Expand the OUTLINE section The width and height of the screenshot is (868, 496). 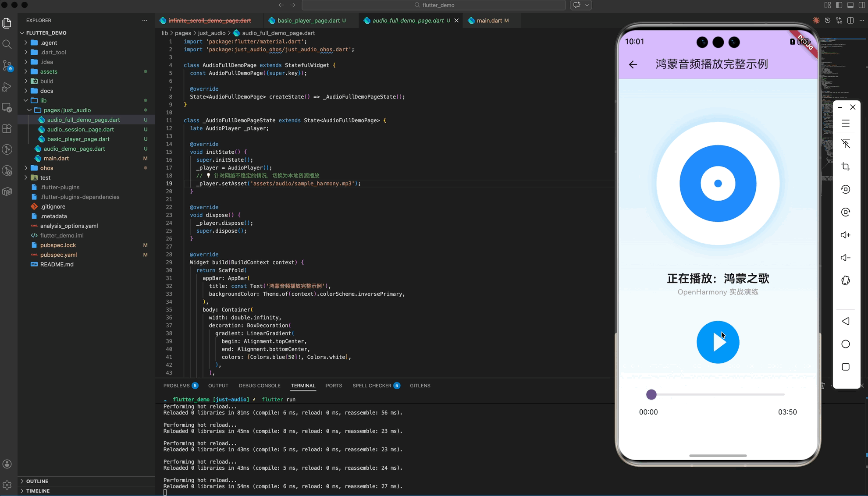click(37, 481)
